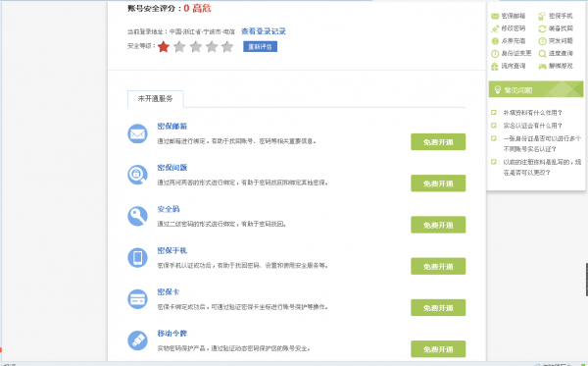Open FAQ 实名认证会有什么用？
Screen dimensions: 588x366
click(532, 126)
